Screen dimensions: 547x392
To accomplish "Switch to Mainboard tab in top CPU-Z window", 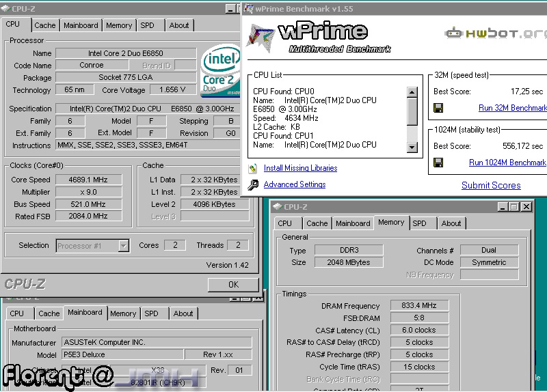I will [81, 25].
